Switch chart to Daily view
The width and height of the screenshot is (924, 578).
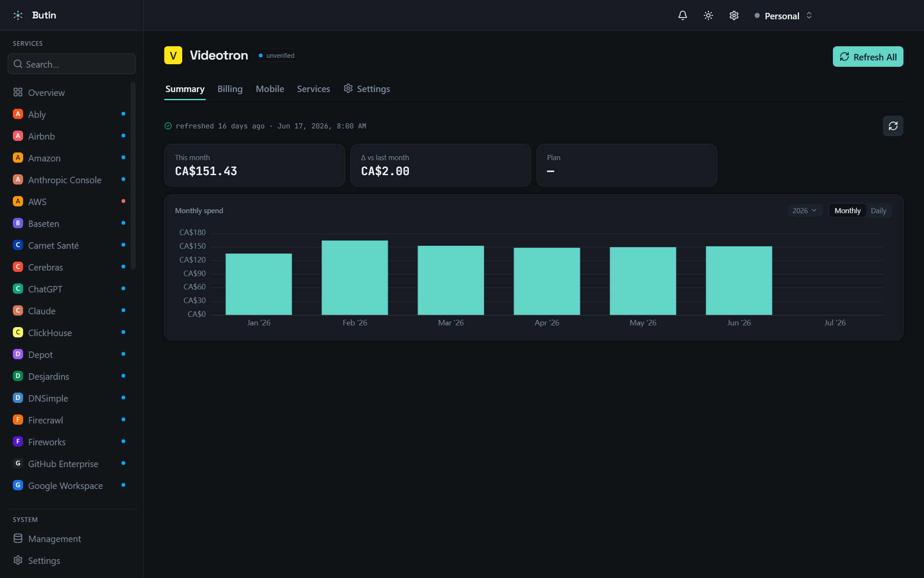click(878, 211)
